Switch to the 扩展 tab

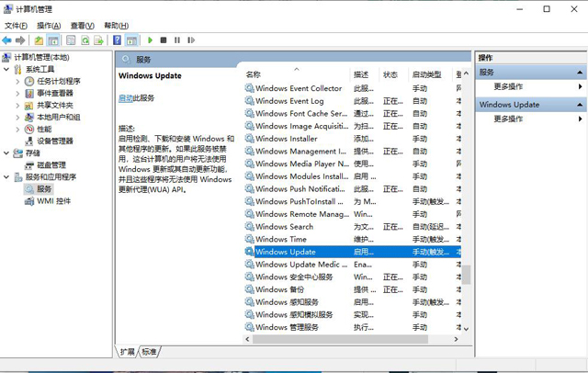point(127,352)
